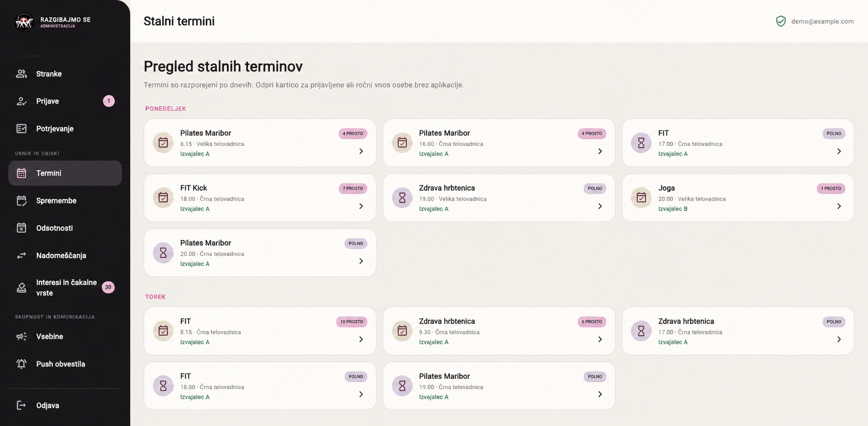The height and width of the screenshot is (426, 868).
Task: Click hourglass icon on Monday Zdrava hrbtenica 19.00
Action: coord(402,198)
